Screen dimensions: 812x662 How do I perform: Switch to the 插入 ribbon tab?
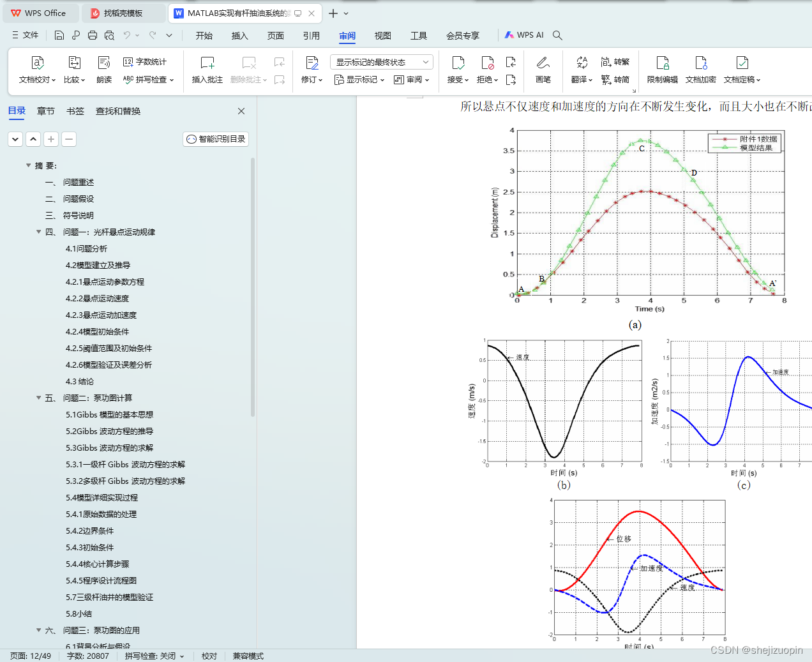click(240, 36)
